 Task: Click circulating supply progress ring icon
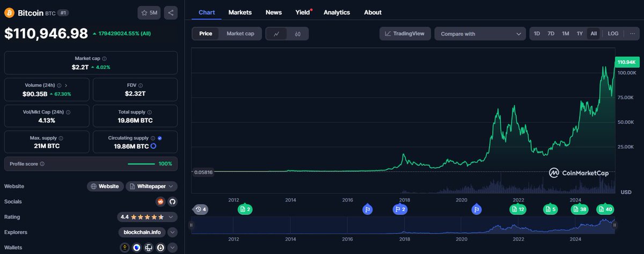153,146
